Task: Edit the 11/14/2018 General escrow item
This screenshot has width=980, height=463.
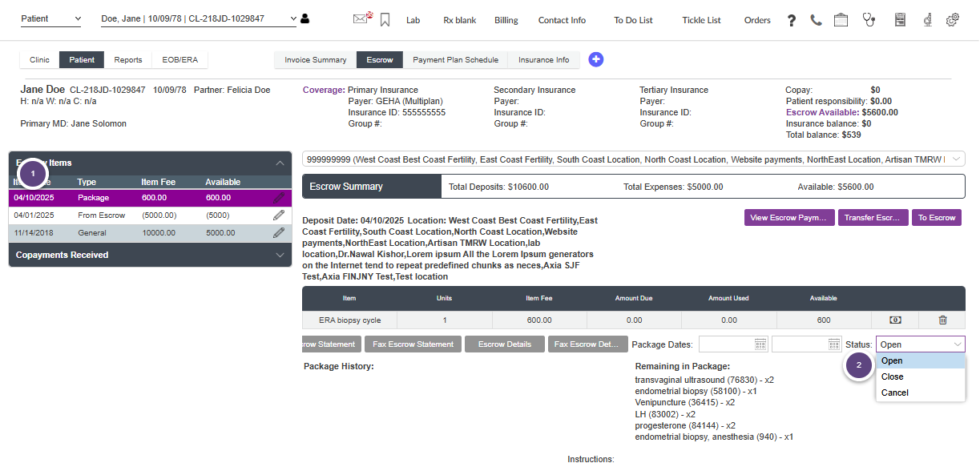Action: (279, 232)
